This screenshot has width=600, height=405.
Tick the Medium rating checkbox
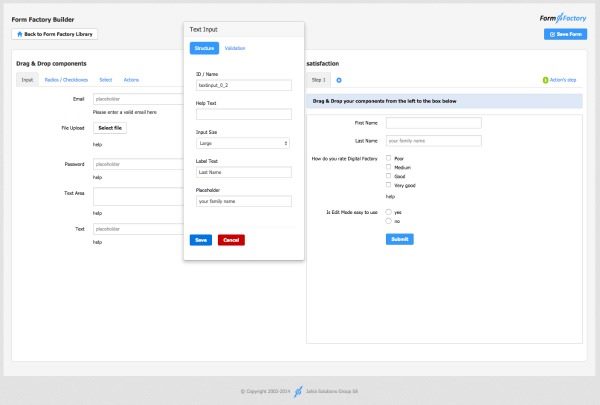(x=388, y=166)
